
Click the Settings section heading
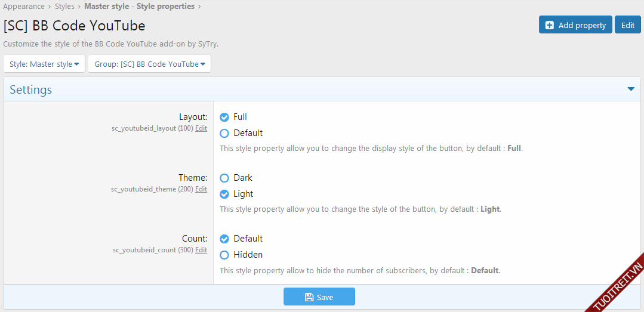pos(31,89)
